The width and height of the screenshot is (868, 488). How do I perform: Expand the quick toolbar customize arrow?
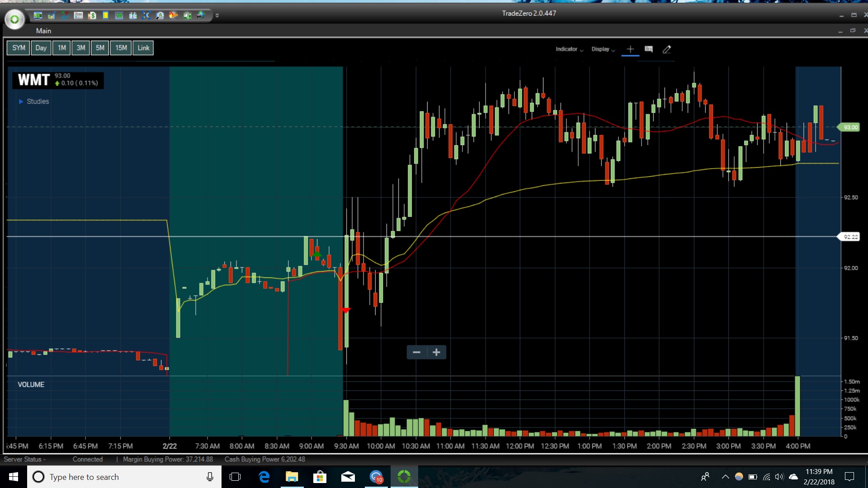tap(217, 16)
